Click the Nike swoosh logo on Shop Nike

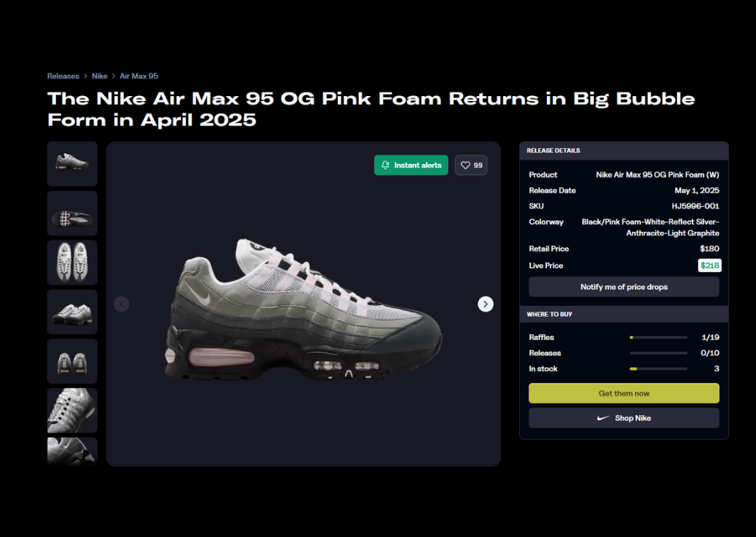coord(603,418)
